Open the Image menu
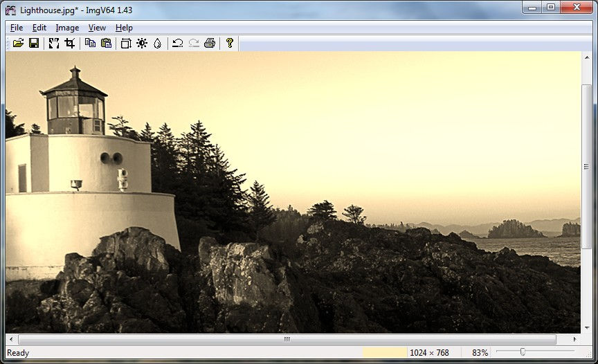The width and height of the screenshot is (598, 364). (67, 28)
